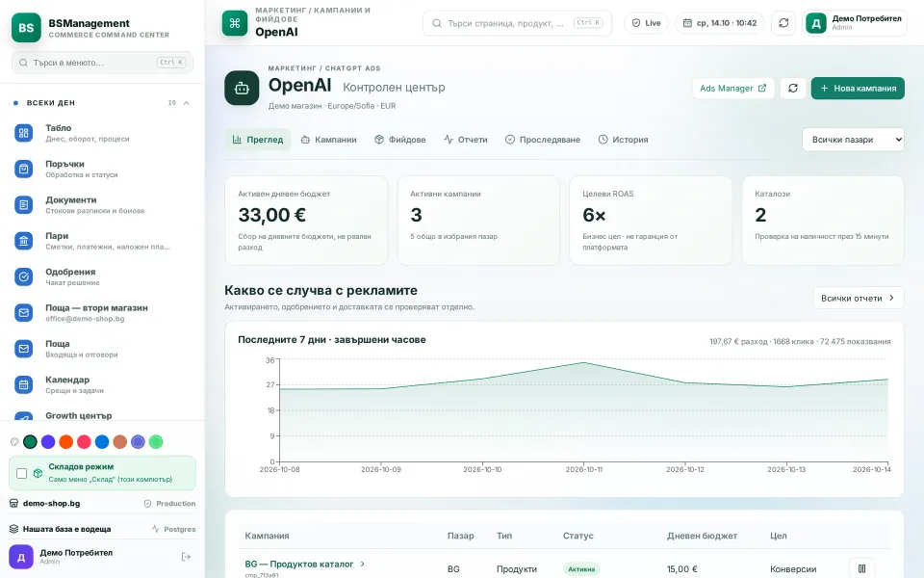Select the periwinkle theme swatch
The image size is (924, 578).
coord(138,442)
